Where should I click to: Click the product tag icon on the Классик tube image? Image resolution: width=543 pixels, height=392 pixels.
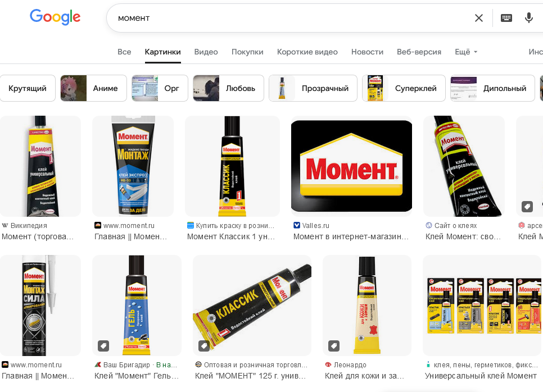[203, 345]
